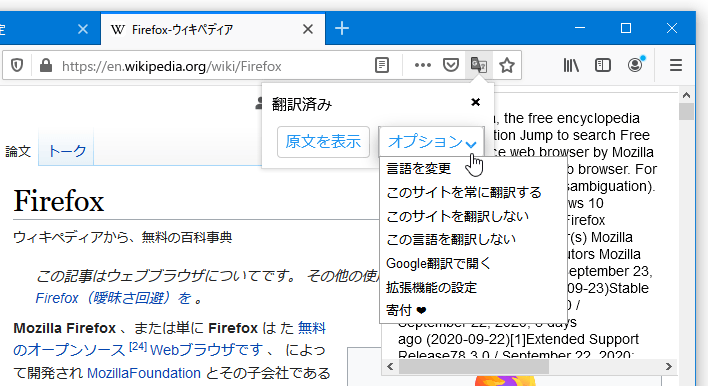
Task: Toggle Reader View icon in address bar
Action: [x=382, y=65]
